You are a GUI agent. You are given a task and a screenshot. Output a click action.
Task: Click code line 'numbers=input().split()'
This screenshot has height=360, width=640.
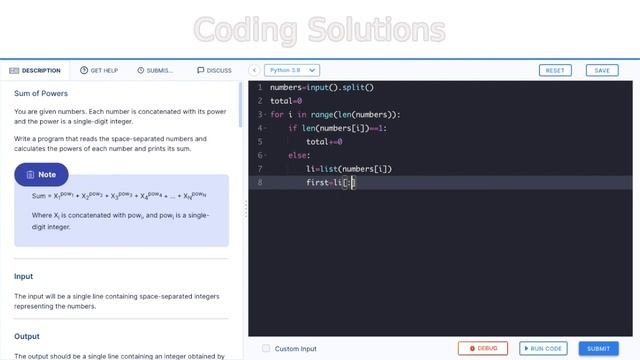tap(322, 87)
